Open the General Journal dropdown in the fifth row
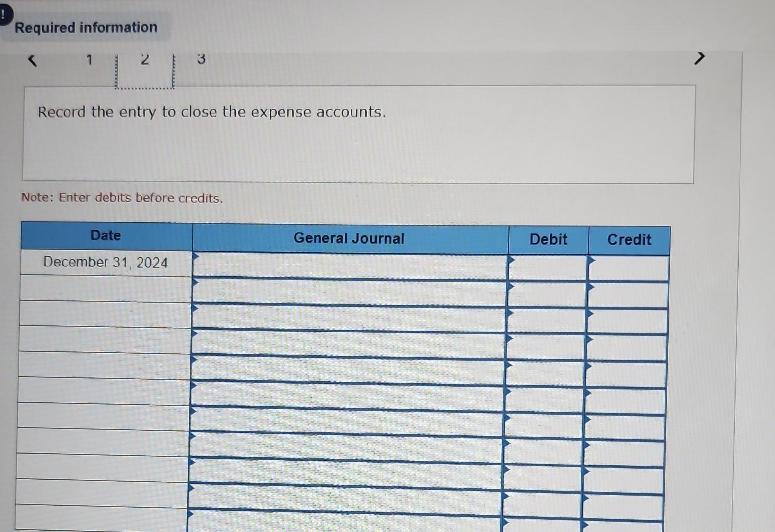 pos(348,370)
